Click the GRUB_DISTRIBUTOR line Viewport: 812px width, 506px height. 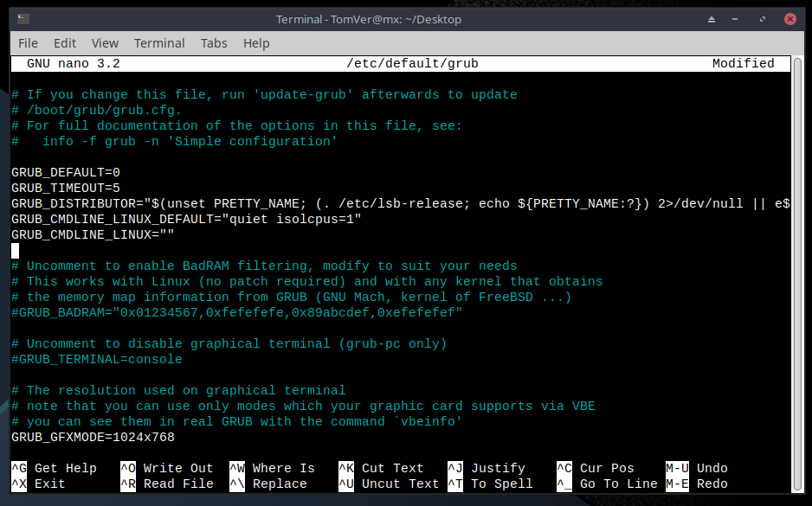pyautogui.click(x=401, y=203)
